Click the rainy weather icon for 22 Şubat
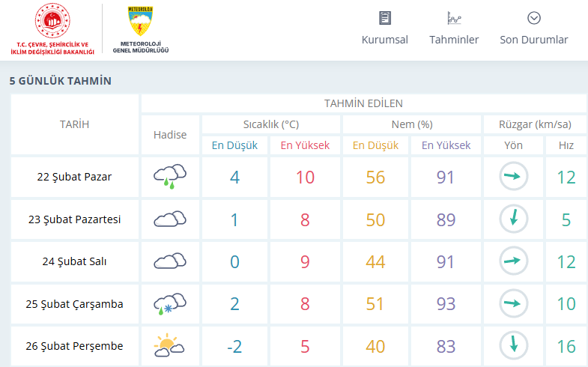588x367 pixels. click(170, 177)
